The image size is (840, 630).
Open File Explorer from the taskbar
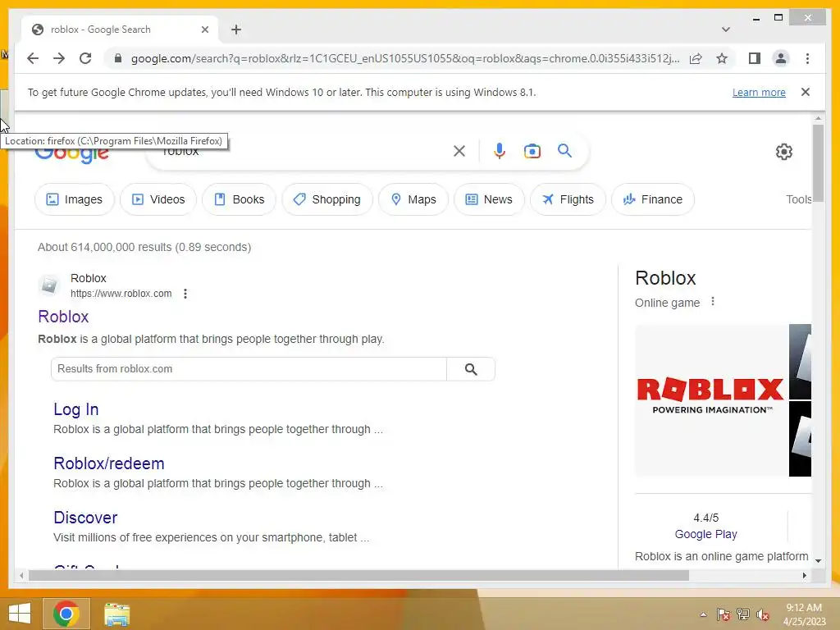(116, 614)
